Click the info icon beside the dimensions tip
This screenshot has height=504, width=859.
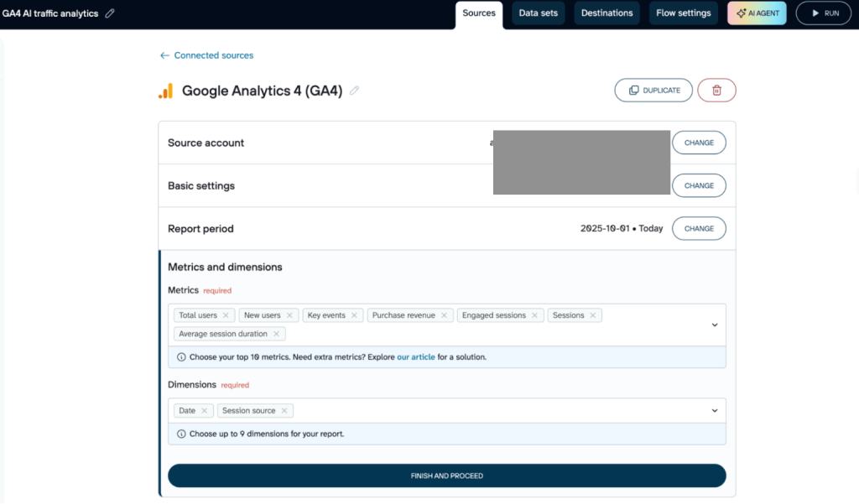[x=180, y=434]
